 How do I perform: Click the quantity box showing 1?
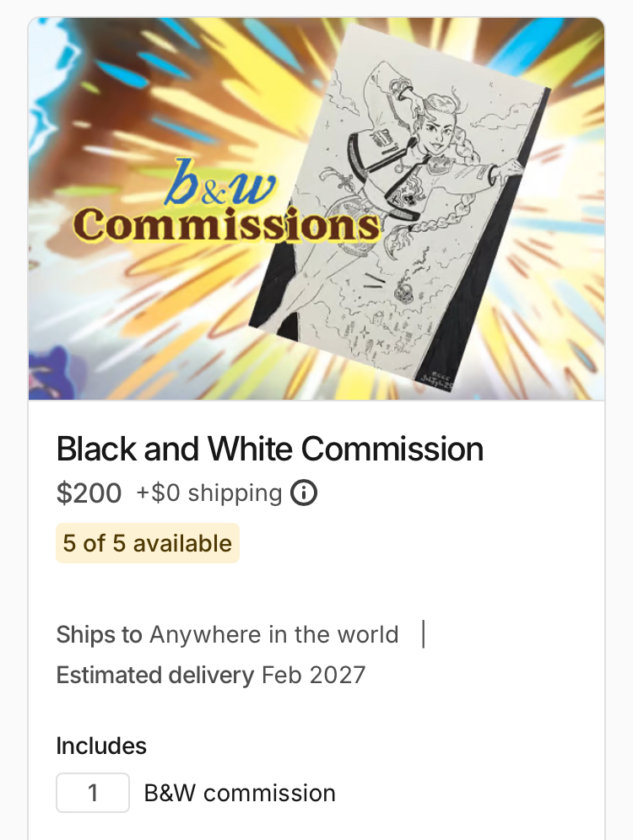pos(93,793)
